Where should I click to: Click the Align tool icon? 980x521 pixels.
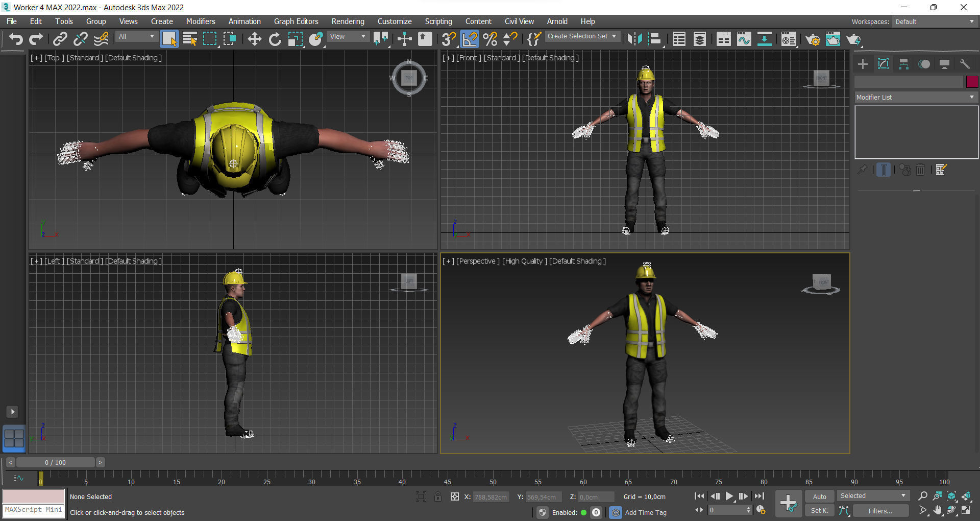point(654,39)
